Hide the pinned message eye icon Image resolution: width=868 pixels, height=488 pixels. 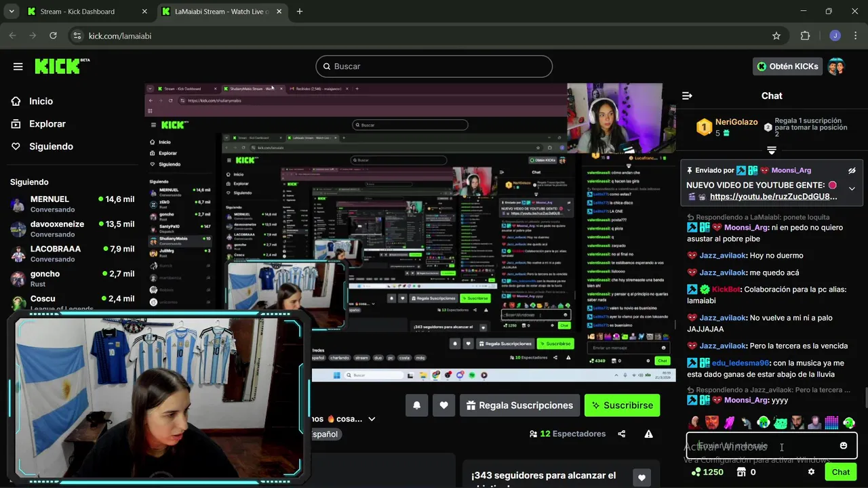coord(852,171)
